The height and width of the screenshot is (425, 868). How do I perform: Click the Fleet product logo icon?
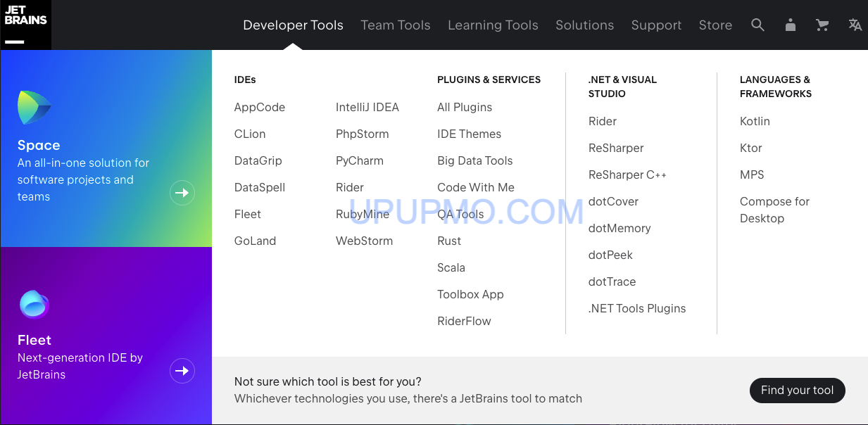(x=34, y=304)
